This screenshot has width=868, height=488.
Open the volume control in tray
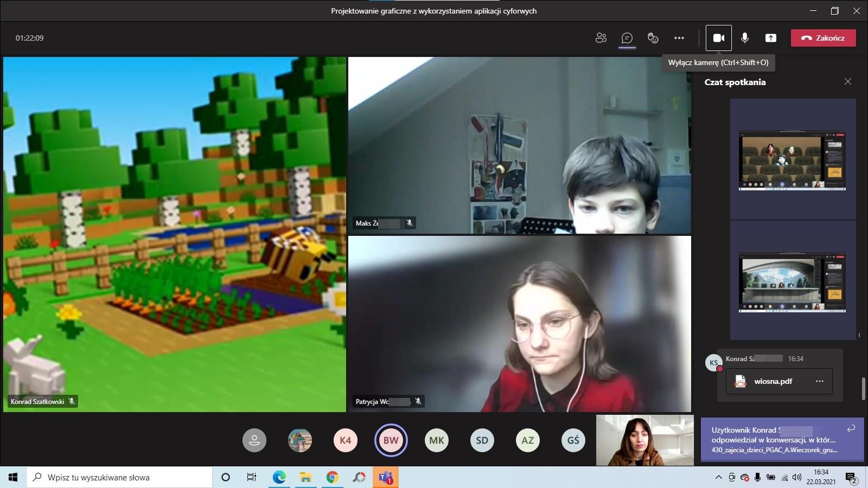pos(797,477)
